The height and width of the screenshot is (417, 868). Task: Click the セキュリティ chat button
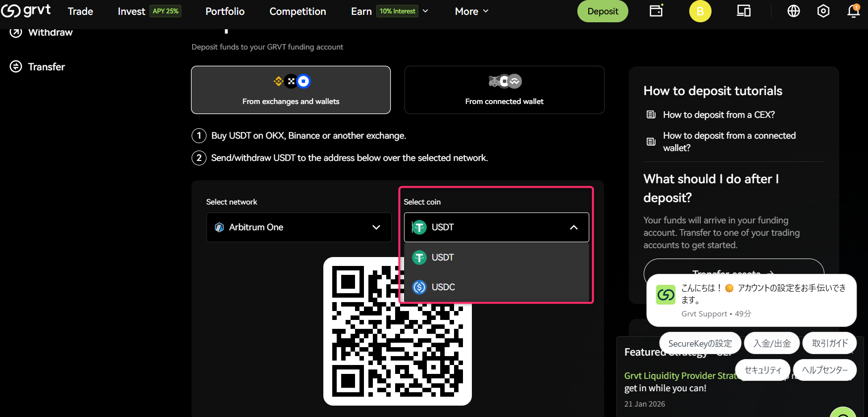763,370
